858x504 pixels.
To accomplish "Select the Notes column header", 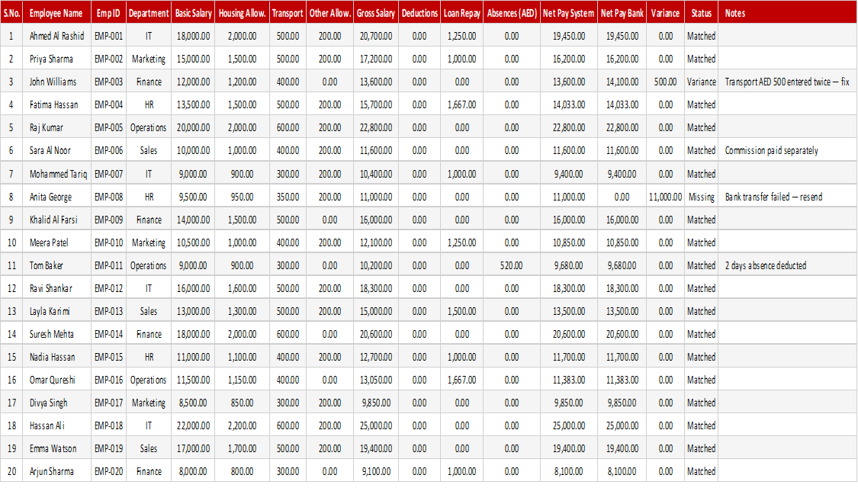I will [787, 13].
